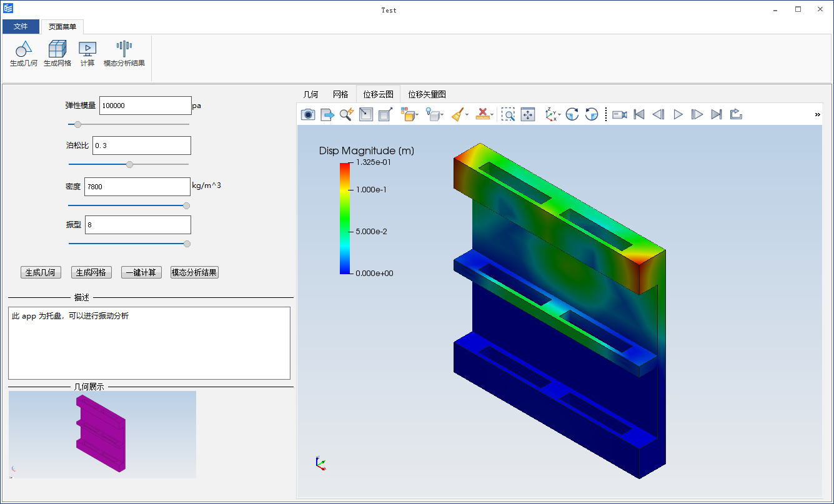Click the Disp Magnitude (m) legend title
The width and height of the screenshot is (834, 504).
click(367, 151)
